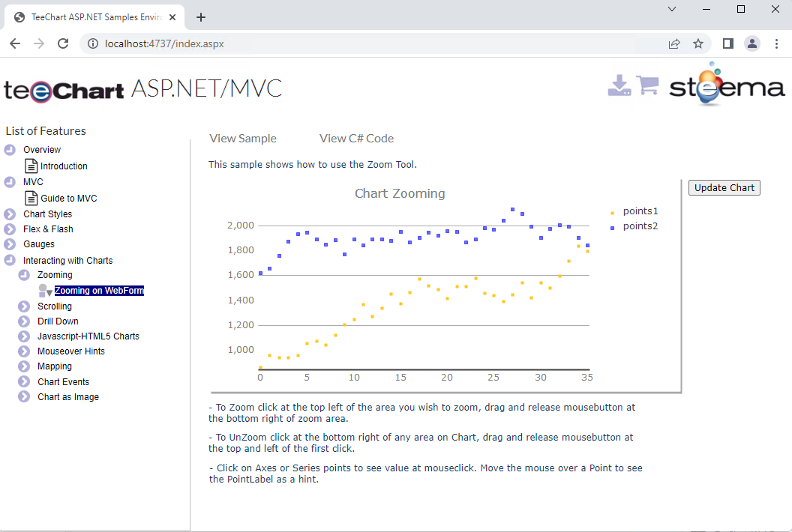
Task: Click the 2,000 left axis label
Action: [241, 226]
